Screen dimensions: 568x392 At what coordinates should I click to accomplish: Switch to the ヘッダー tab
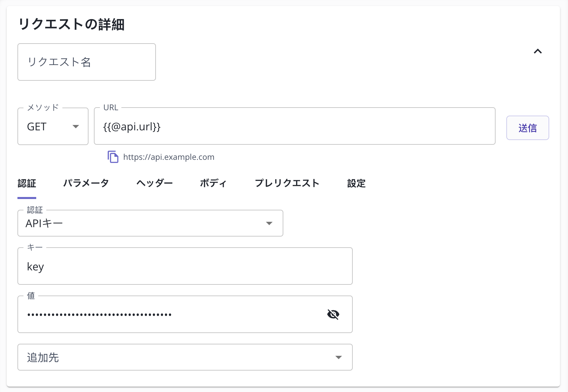[155, 183]
